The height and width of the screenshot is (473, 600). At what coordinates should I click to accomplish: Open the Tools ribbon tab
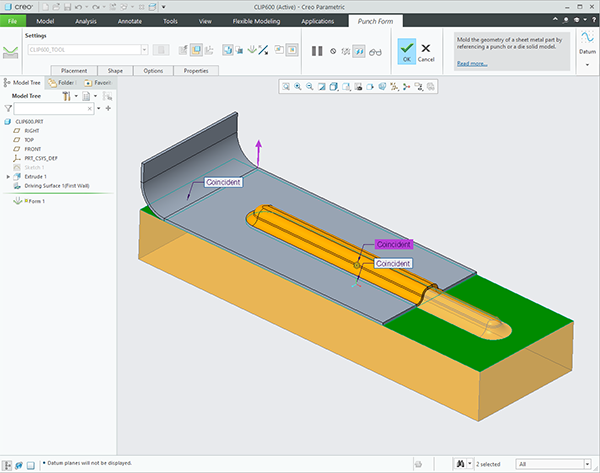click(170, 21)
